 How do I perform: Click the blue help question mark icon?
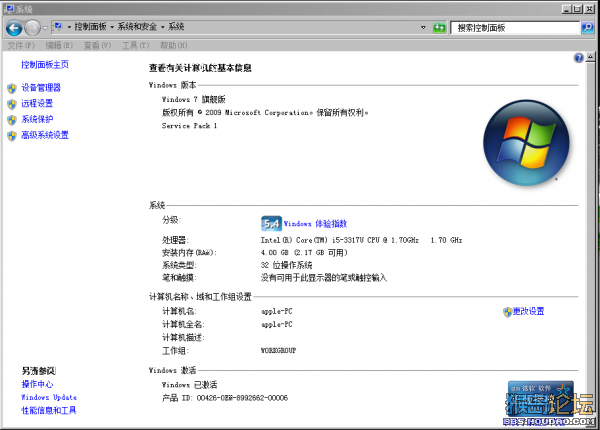579,58
